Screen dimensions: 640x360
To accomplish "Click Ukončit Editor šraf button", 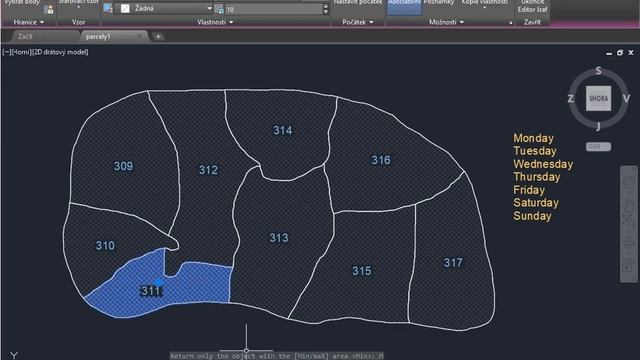I will coord(532,7).
